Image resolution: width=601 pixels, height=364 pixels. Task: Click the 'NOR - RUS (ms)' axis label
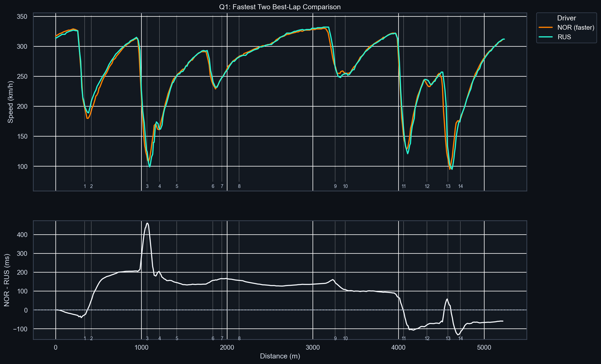coord(7,280)
